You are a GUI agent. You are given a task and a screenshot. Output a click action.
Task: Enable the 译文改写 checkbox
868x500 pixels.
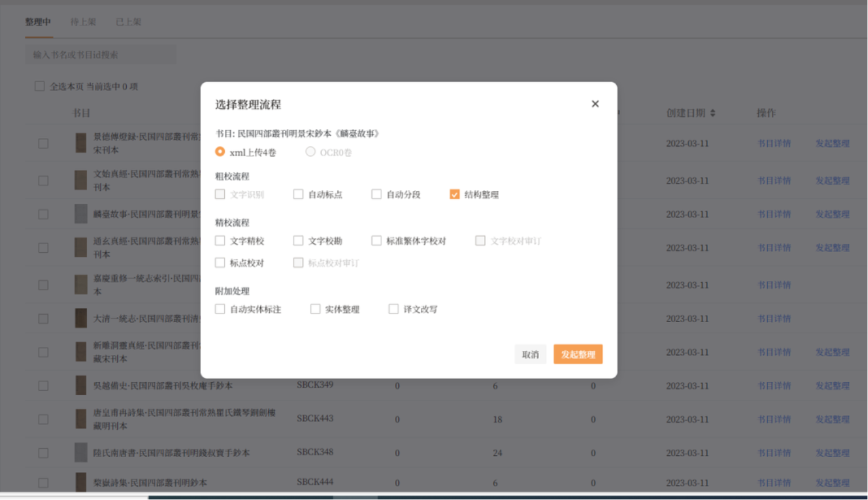[394, 309]
